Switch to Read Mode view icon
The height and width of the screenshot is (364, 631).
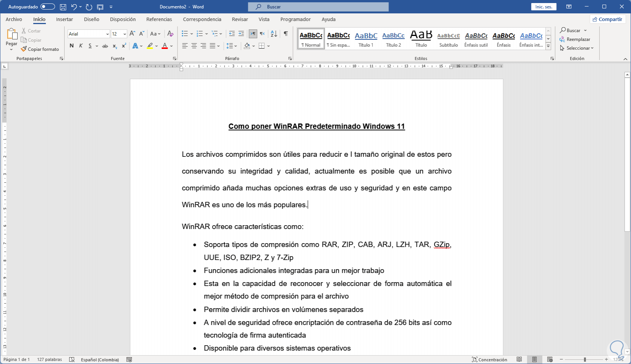click(519, 359)
